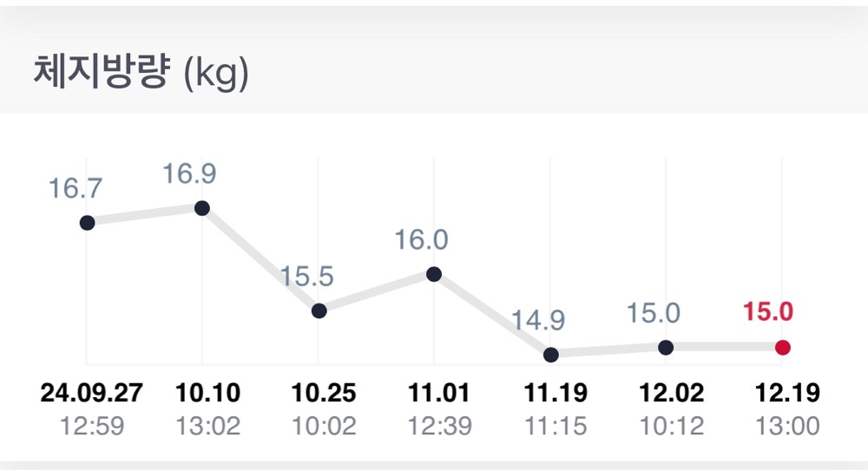The image size is (868, 470).
Task: Click the 10:12 time label
Action: (x=671, y=426)
